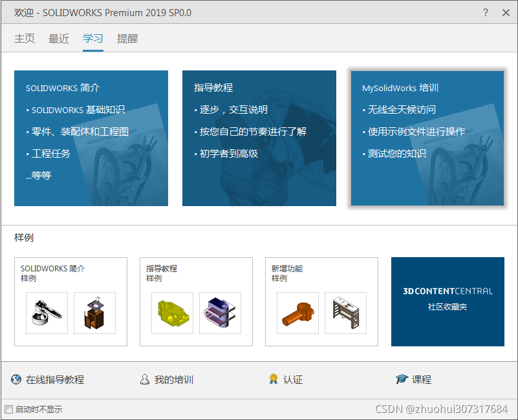Click the ribbon badge icon for 认证
518x420 pixels.
(x=274, y=379)
